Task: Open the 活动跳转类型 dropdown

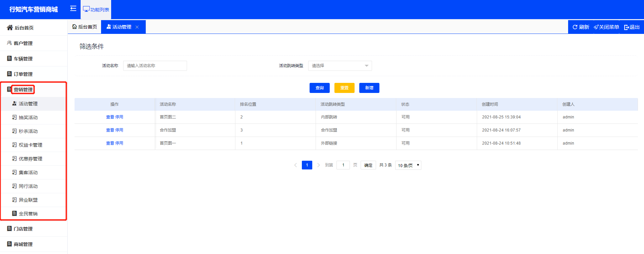Action: (340, 66)
